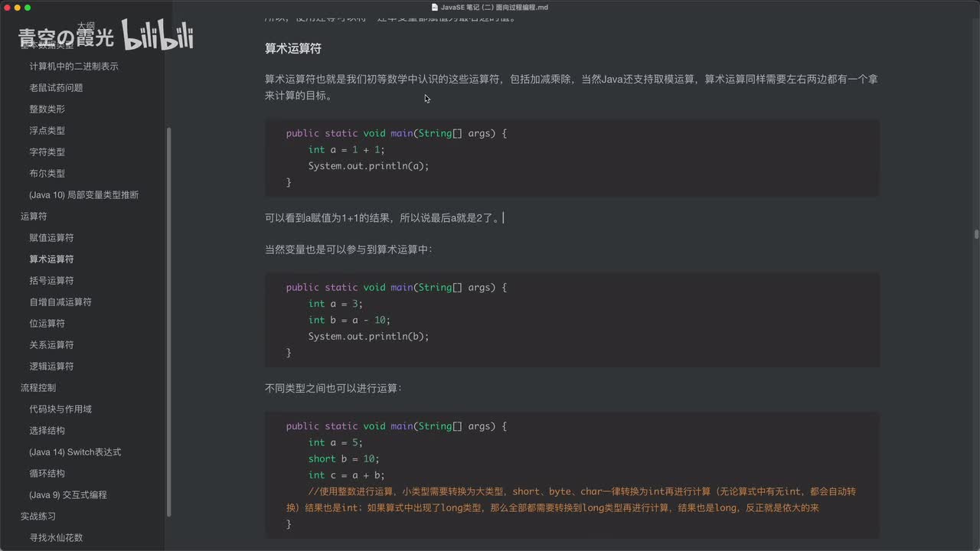Navigate to 字符类型 in the outline
The width and height of the screenshot is (980, 551).
click(47, 152)
